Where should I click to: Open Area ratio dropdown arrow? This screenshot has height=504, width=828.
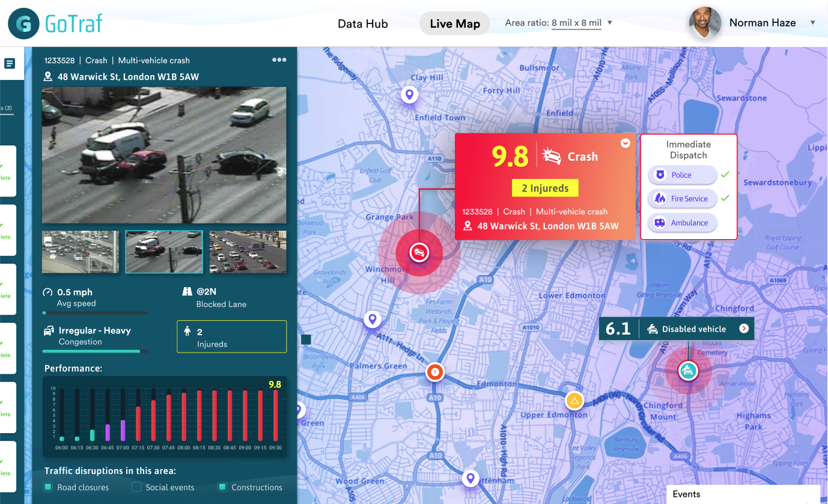coord(610,23)
